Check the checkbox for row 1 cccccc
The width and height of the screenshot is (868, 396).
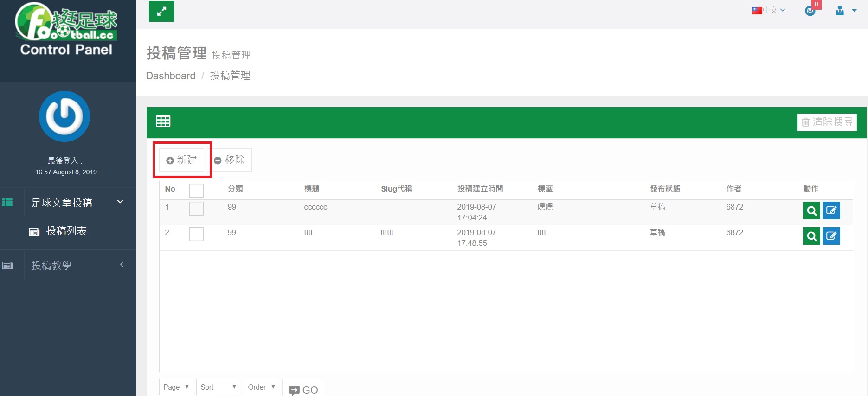[196, 209]
